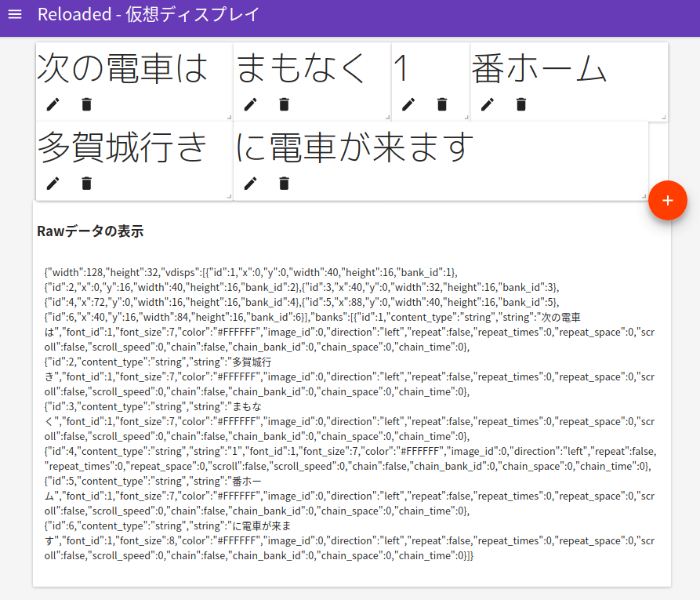
Task: Click the Rawデータの表示 heading
Action: coord(90,231)
